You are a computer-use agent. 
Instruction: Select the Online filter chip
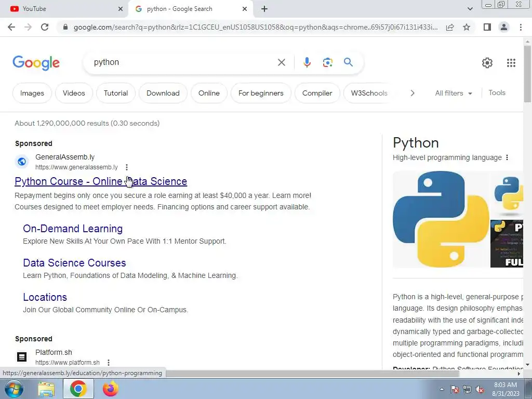[209, 93]
